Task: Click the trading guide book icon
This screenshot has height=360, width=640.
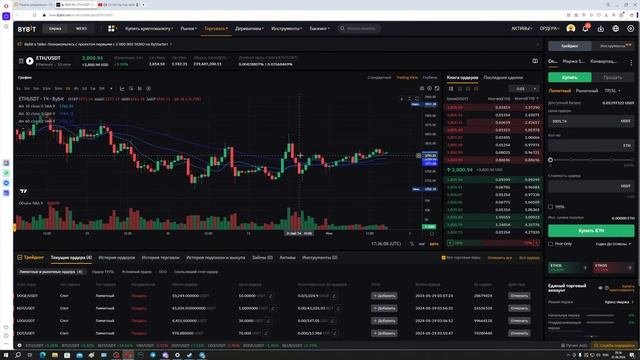Action: click(535, 61)
